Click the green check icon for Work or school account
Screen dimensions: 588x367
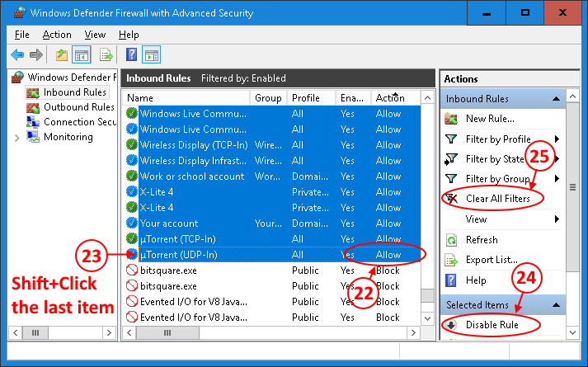tap(132, 176)
